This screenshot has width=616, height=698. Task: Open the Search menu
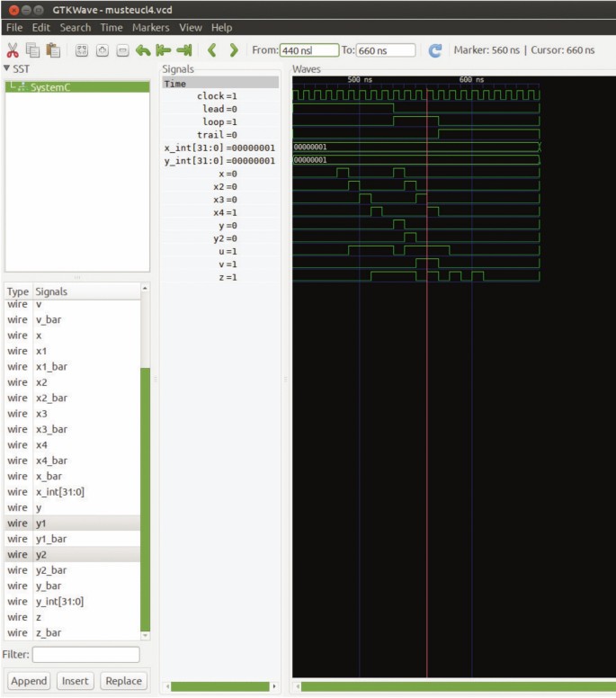[x=76, y=28]
